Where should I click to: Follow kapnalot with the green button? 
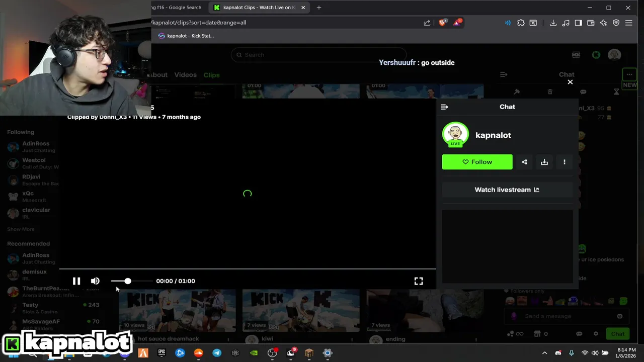(x=477, y=162)
